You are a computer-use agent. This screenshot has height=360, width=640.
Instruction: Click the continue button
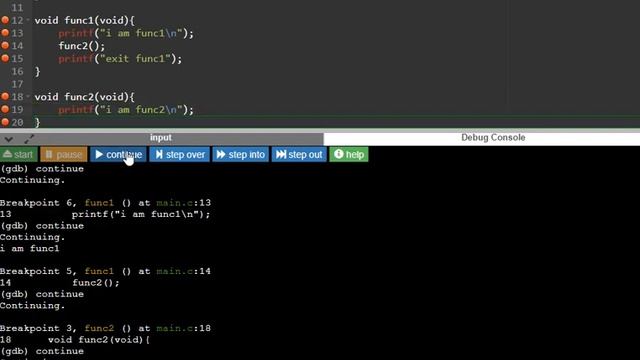(x=118, y=155)
